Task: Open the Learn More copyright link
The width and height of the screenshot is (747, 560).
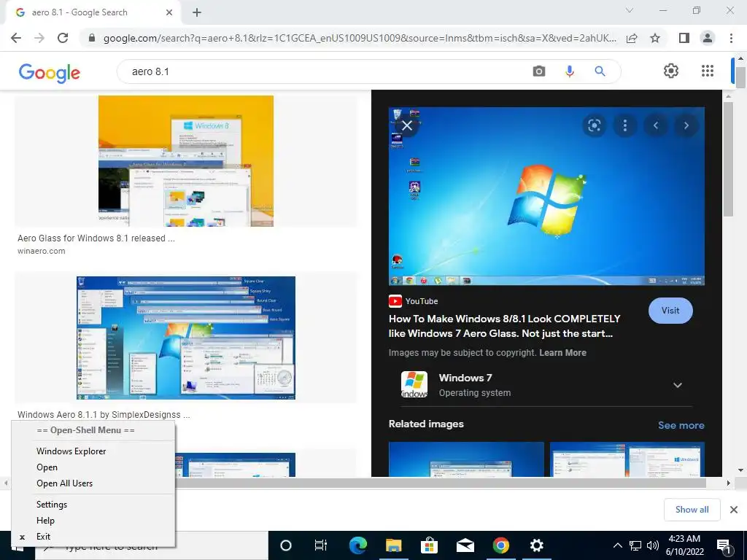Action: [562, 353]
